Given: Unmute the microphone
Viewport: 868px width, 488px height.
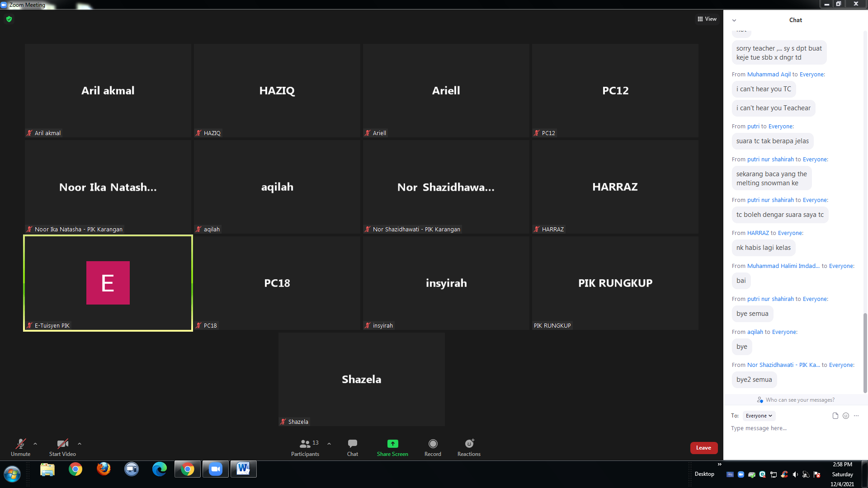Looking at the screenshot, I should coord(20,444).
